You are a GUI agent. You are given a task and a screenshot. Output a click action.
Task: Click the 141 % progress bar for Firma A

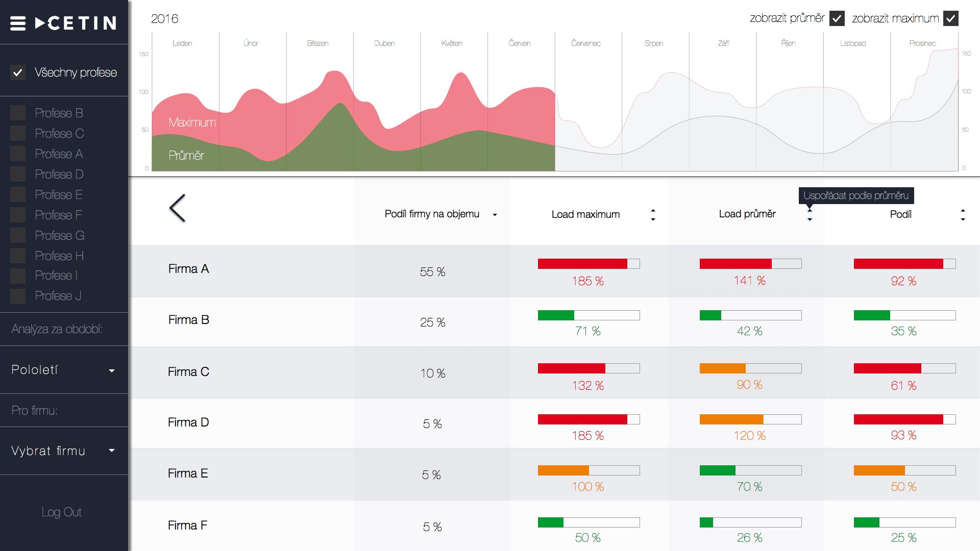click(x=750, y=264)
